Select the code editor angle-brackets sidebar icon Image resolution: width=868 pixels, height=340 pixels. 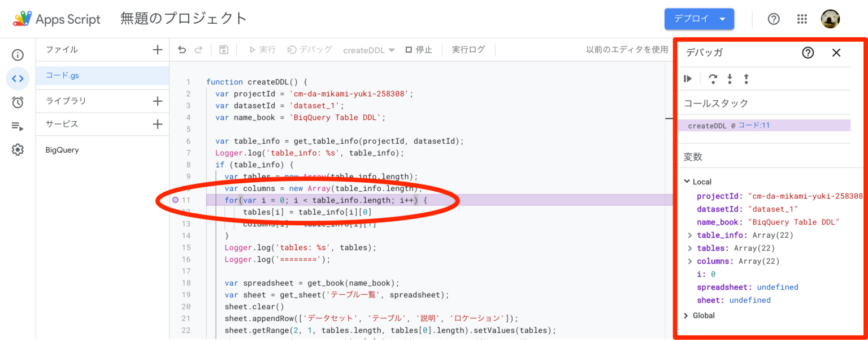(17, 78)
